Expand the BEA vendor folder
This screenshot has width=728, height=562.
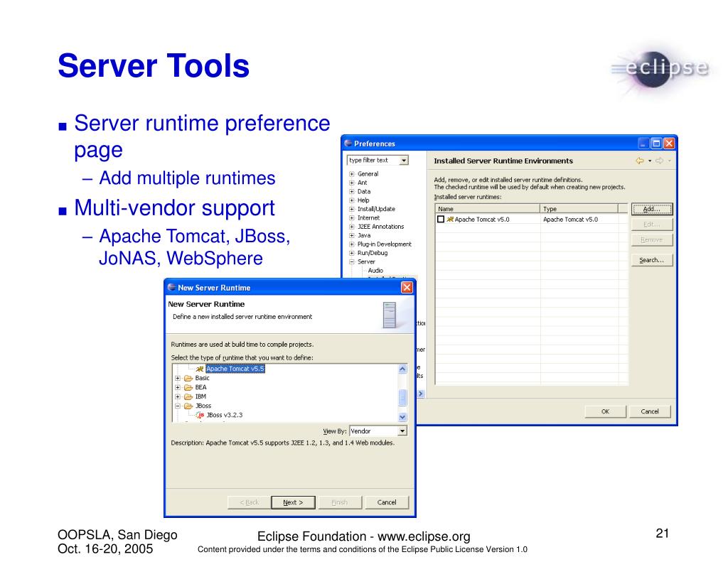[x=177, y=387]
